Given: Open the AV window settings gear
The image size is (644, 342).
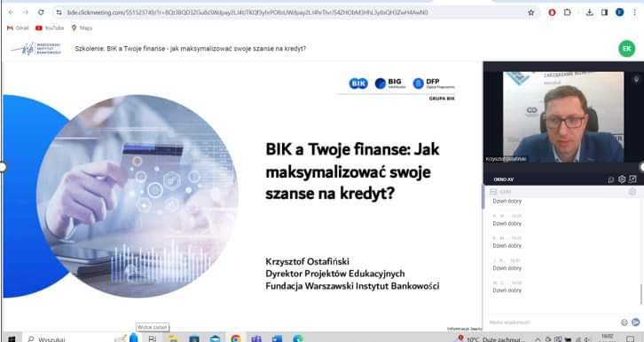Looking at the screenshot, I should [x=622, y=179].
